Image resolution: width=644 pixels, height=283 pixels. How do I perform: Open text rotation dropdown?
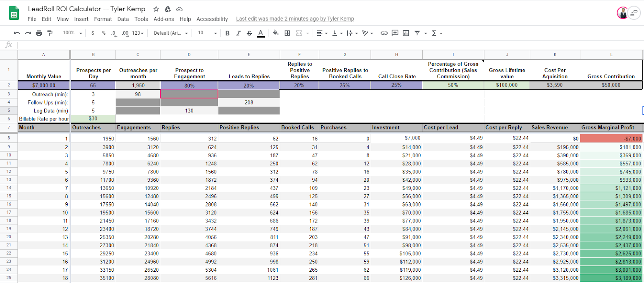coord(367,33)
